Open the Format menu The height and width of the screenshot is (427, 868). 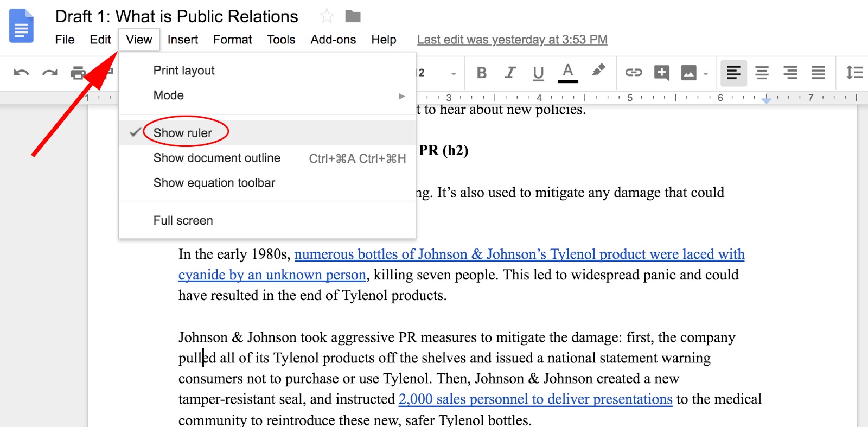tap(232, 40)
